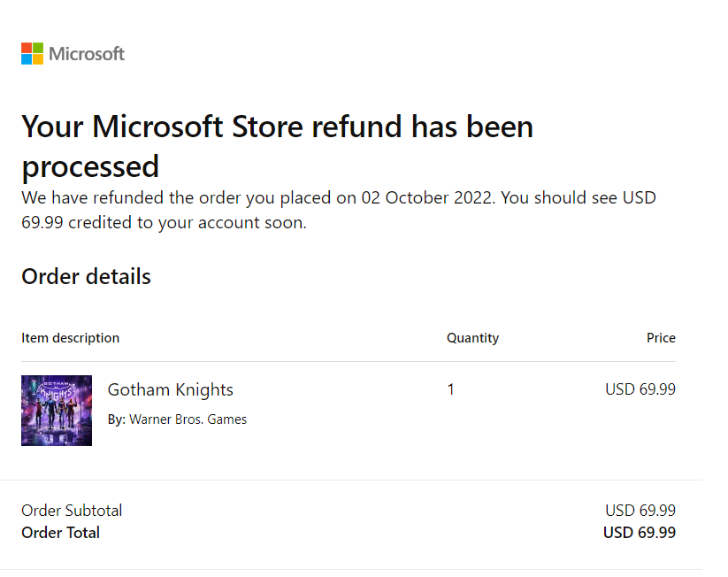Click the 'By:' label under Gotham Knights
Image resolution: width=728 pixels, height=577 pixels.
pos(117,419)
